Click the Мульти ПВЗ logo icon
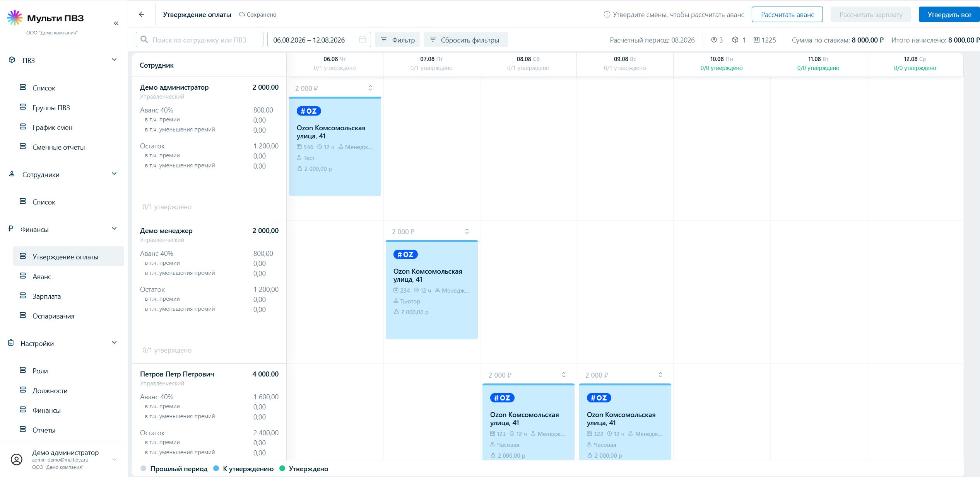The height and width of the screenshot is (477, 980). pyautogui.click(x=15, y=18)
